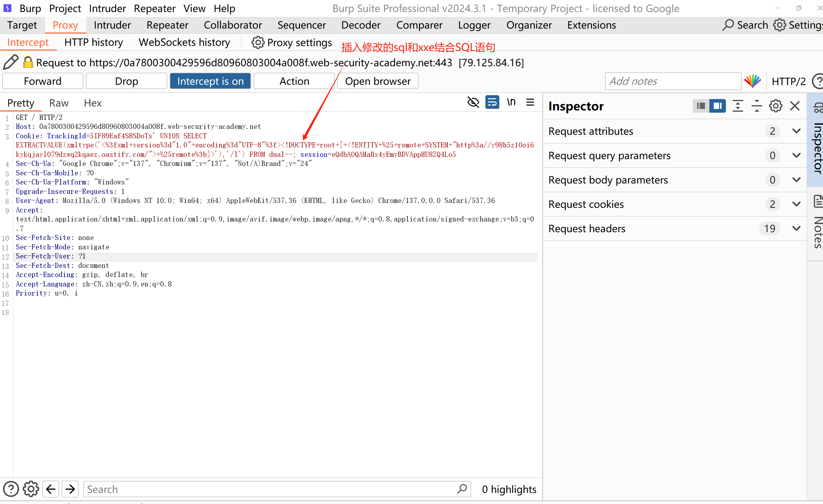
Task: Switch to HTTP history tab
Action: (94, 43)
